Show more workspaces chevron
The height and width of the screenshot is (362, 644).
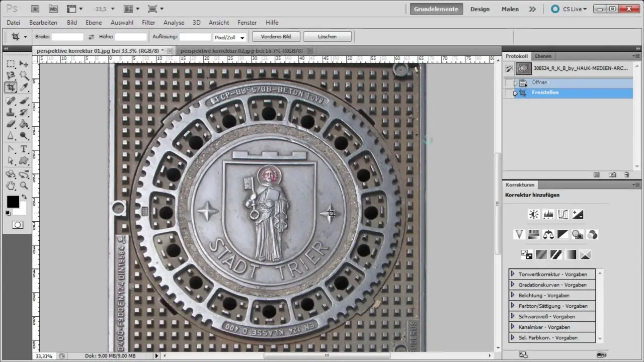(x=532, y=9)
